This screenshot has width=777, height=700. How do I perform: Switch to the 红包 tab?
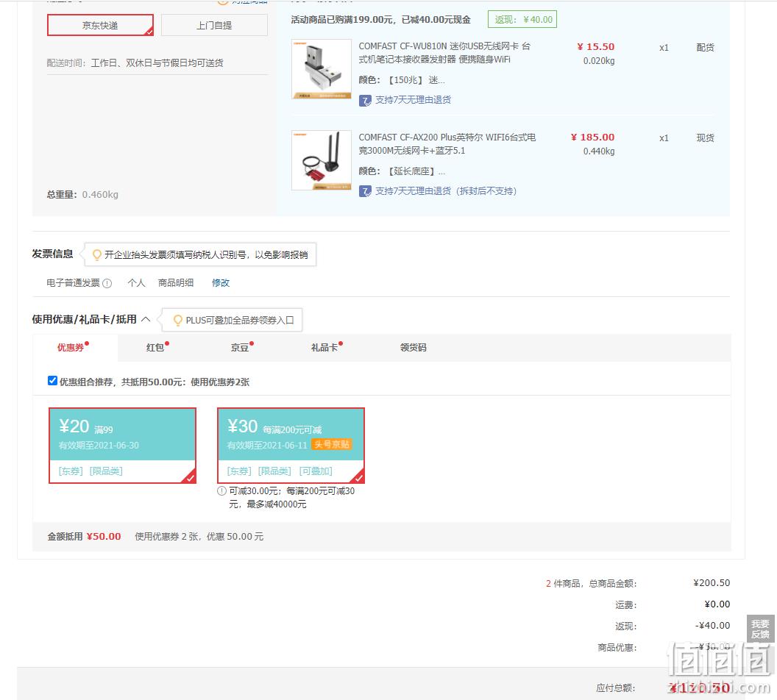(x=155, y=348)
